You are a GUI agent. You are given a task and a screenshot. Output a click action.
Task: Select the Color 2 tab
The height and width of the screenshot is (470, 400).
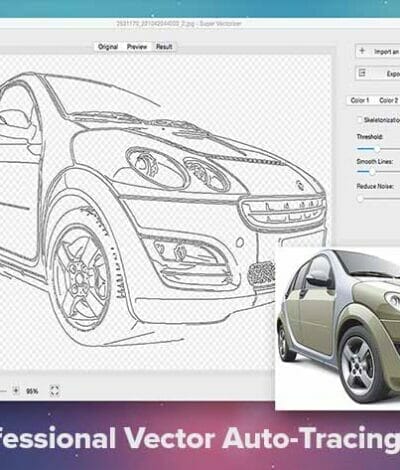point(388,100)
